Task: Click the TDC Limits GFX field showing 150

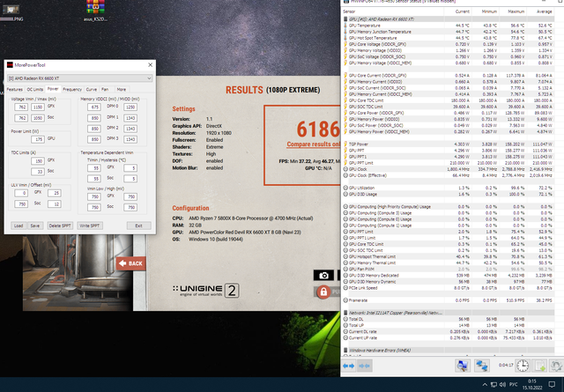Action: [x=38, y=160]
